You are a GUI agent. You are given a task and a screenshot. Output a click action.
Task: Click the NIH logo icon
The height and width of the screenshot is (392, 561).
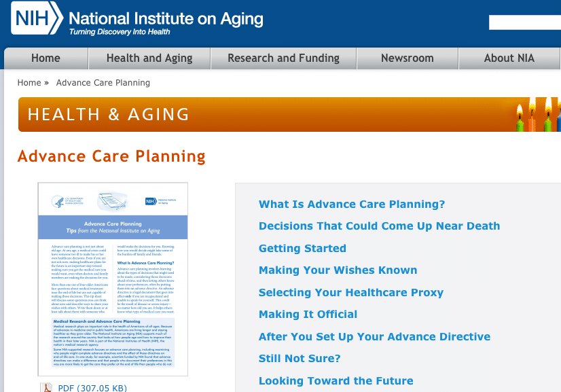click(x=37, y=18)
